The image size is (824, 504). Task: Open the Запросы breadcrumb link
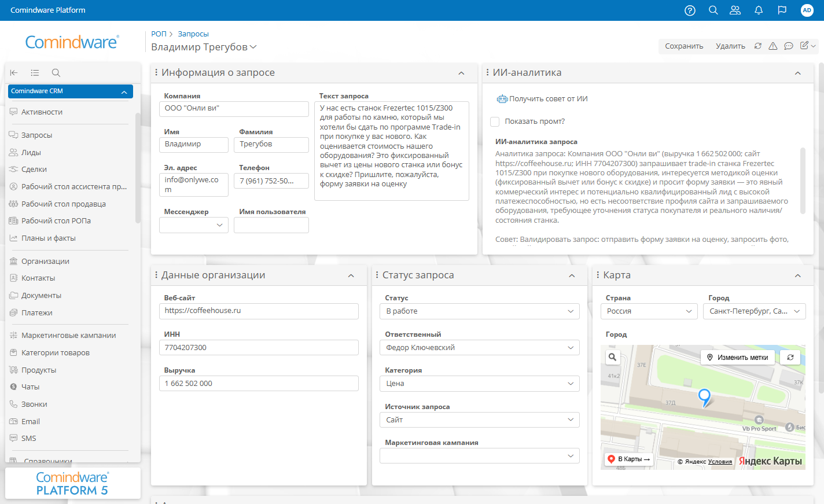click(x=193, y=34)
